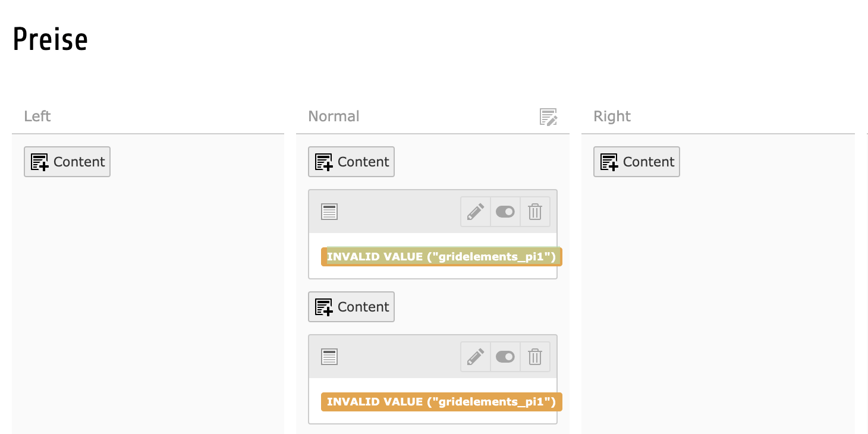Click first INVALID VALUE gridelements_pi1 label
Screen dimensions: 868x434
pyautogui.click(x=441, y=257)
